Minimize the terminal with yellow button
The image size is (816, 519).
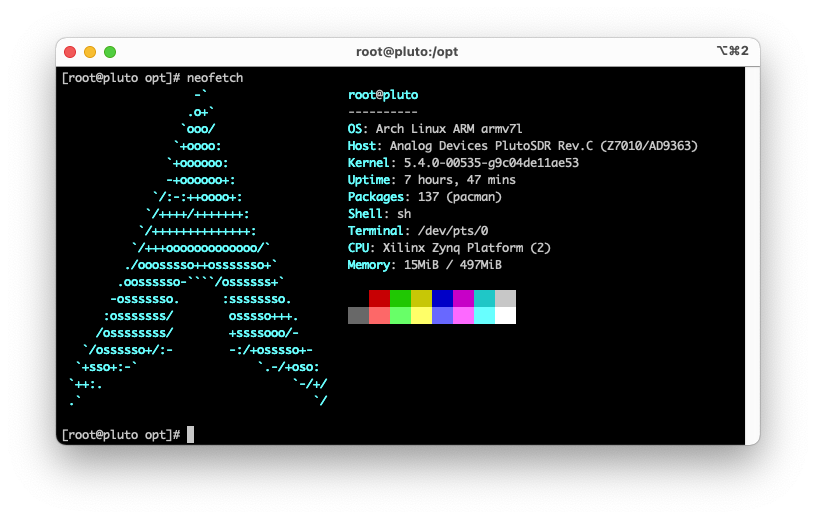point(90,52)
